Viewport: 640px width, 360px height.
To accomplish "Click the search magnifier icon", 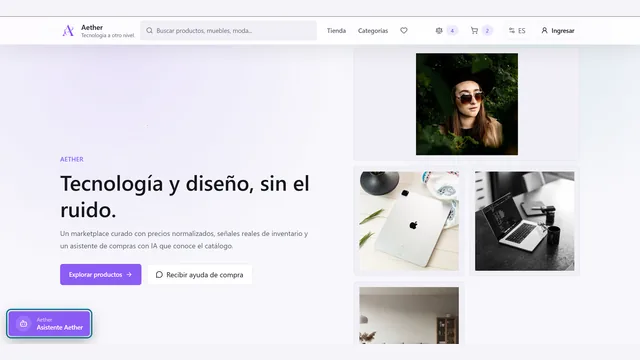I will pos(149,31).
